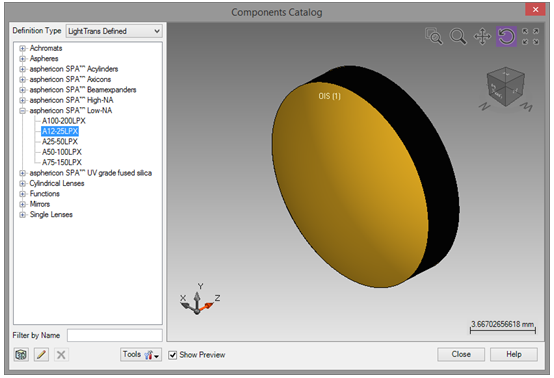The height and width of the screenshot is (378, 554).
Task: Click the greyed delete X icon
Action: tap(61, 354)
